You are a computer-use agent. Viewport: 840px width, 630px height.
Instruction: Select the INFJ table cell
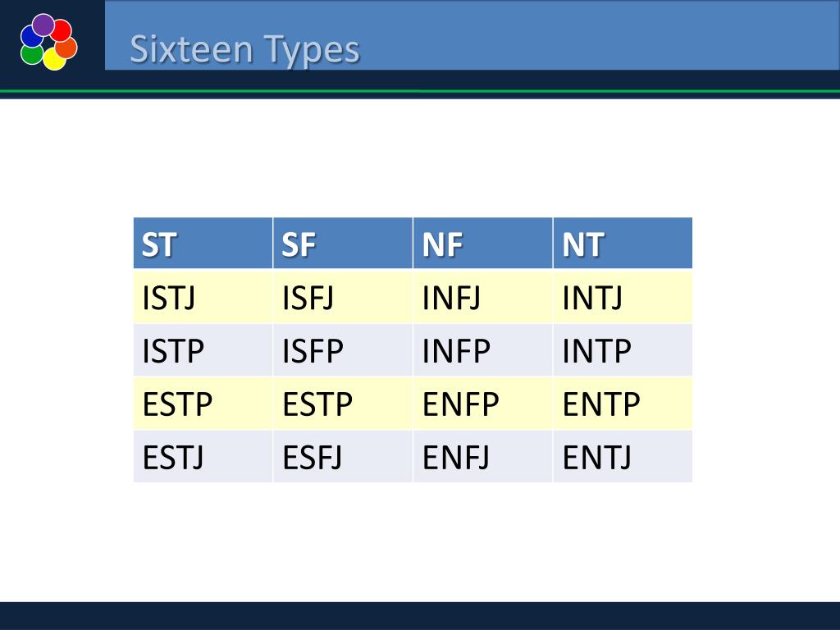coord(482,297)
